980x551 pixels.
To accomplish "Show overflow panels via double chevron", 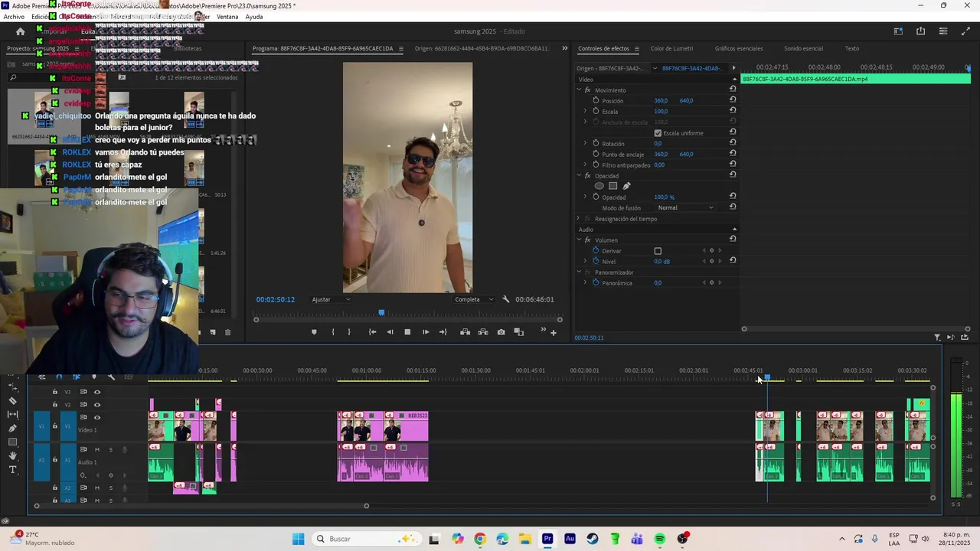I will [565, 48].
